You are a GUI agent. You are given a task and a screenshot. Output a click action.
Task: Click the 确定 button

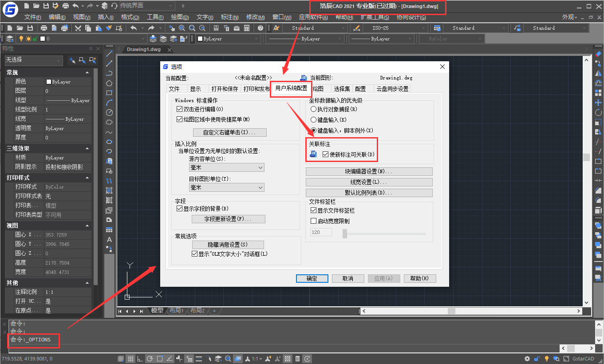[x=312, y=278]
